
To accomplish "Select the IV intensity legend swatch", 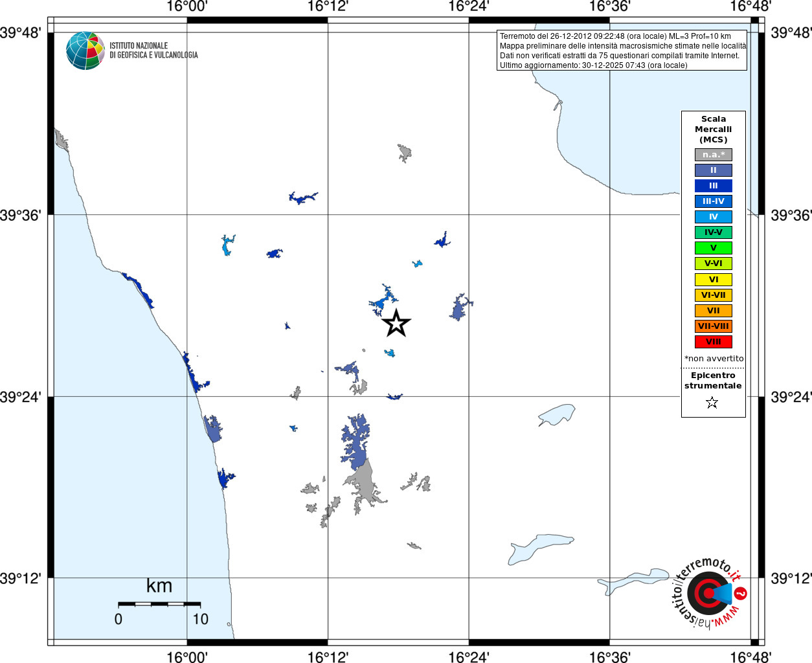I will (x=714, y=217).
